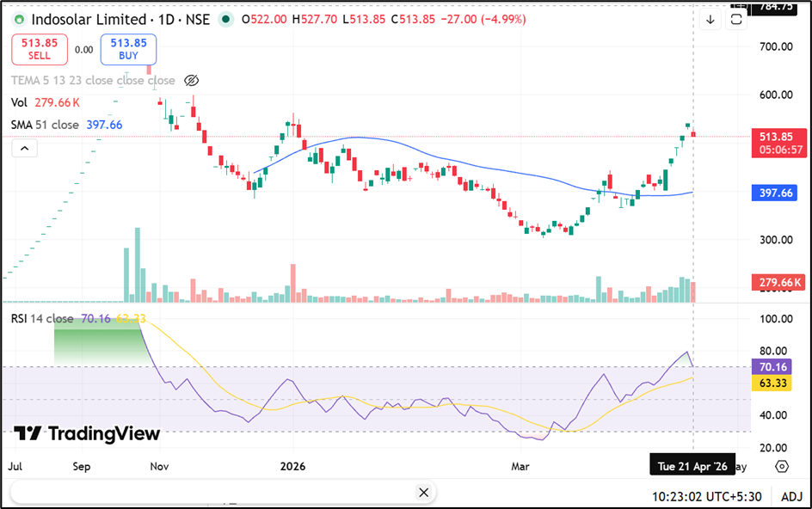This screenshot has width=812, height=509.
Task: Click the Tue 21 Apr '26 date marker
Action: coord(692,466)
